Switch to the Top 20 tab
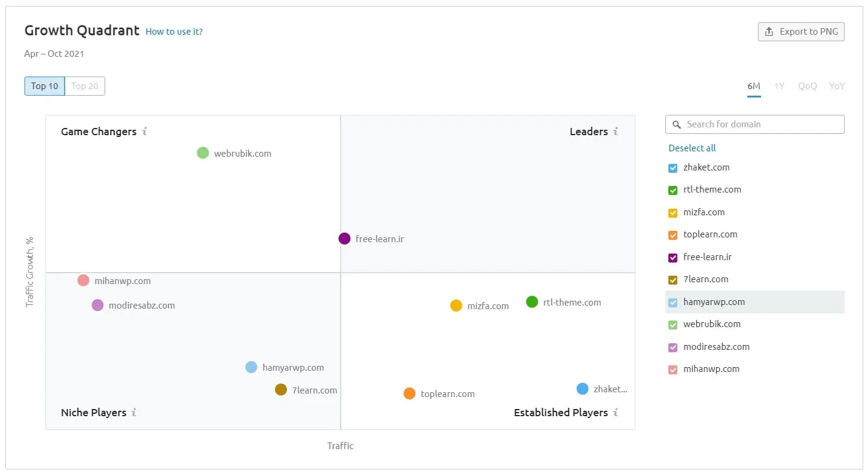This screenshot has height=473, width=868. point(85,86)
